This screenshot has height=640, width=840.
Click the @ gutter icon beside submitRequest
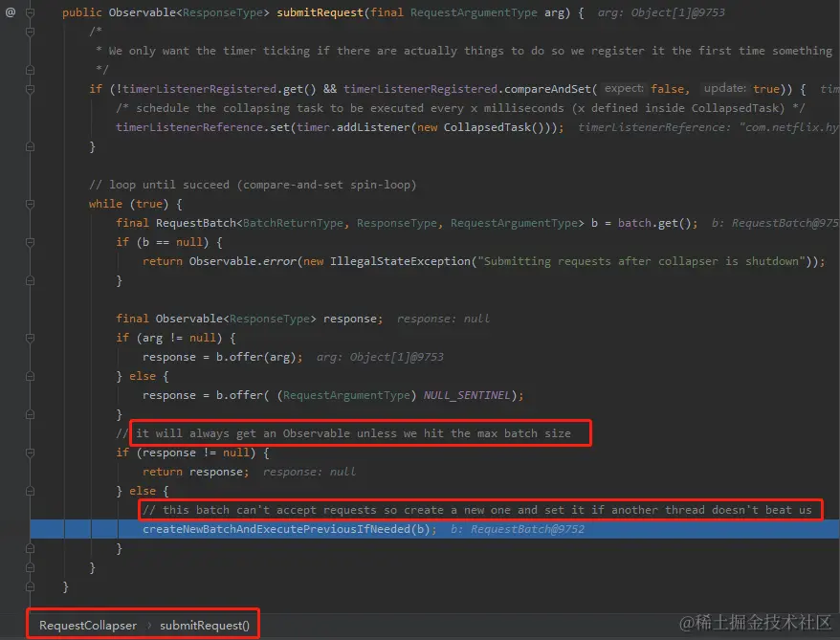pos(11,11)
